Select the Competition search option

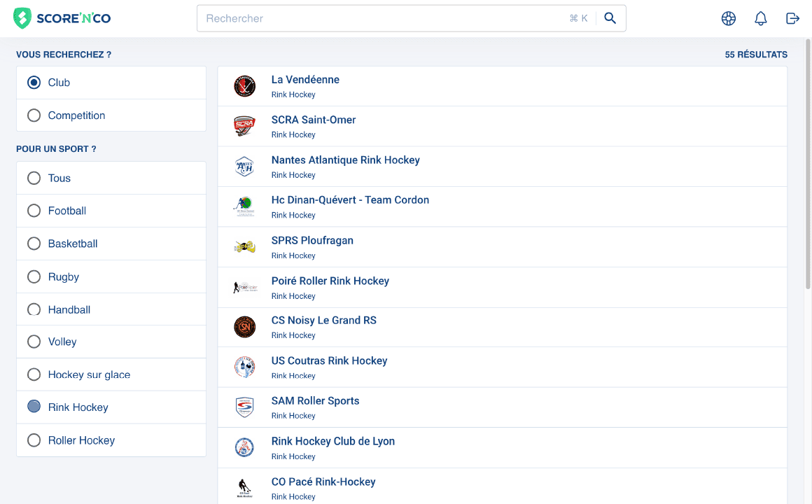click(34, 115)
